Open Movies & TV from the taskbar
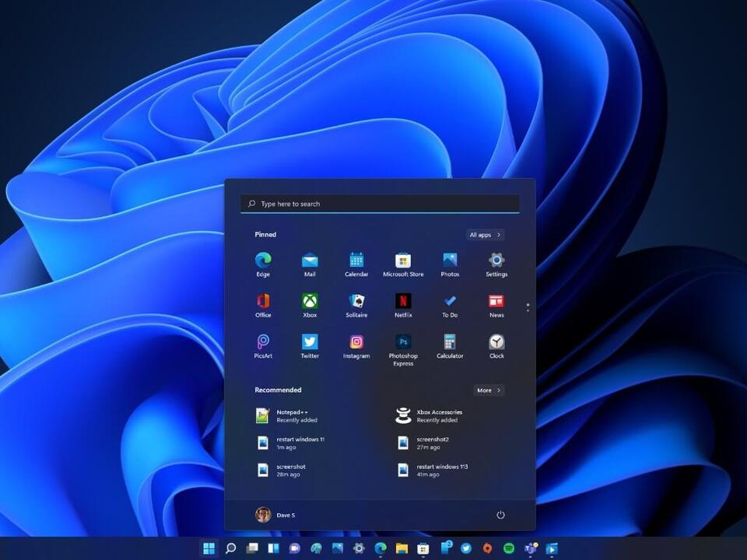Image resolution: width=747 pixels, height=560 pixels. pyautogui.click(x=552, y=548)
